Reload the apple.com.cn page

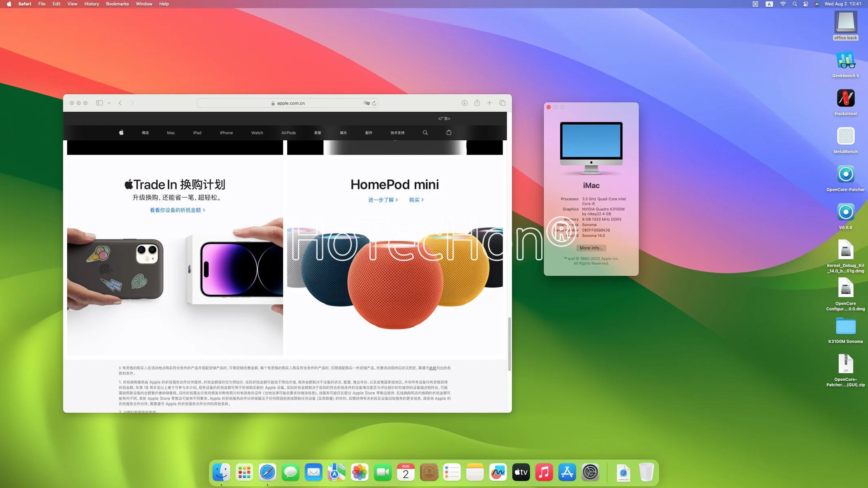374,103
